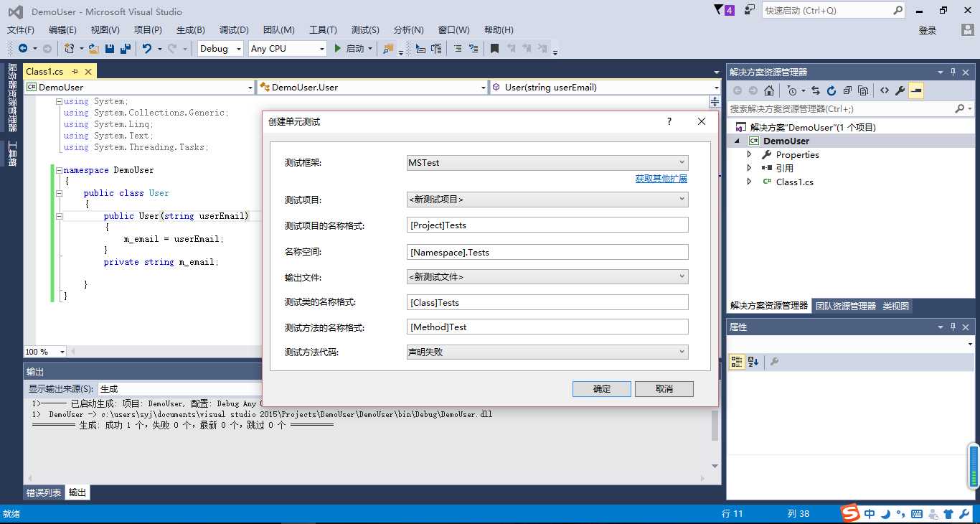This screenshot has width=980, height=524.
Task: Click the 获取其他扩展 link
Action: click(661, 179)
